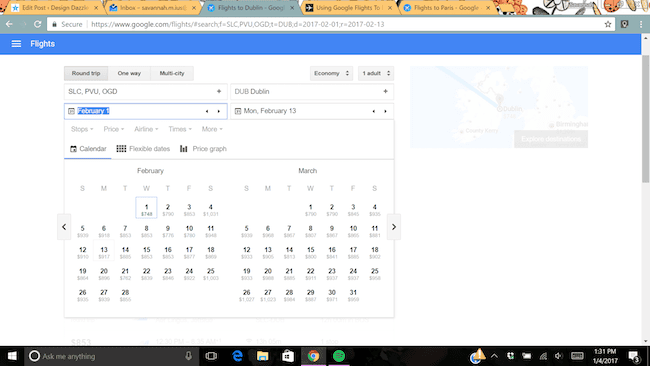Click the Mon, February 13 return date field
This screenshot has width=650, height=366.
click(312, 111)
